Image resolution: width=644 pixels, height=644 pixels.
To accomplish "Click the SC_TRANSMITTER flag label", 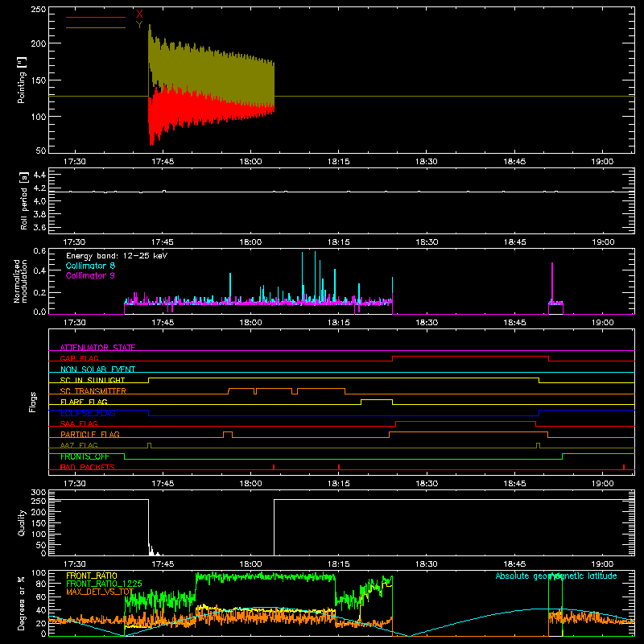I will tap(93, 391).
